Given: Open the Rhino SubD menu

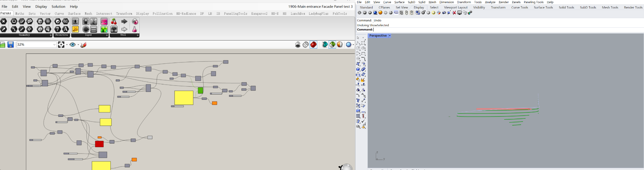Looking at the screenshot, I should pos(411,2).
